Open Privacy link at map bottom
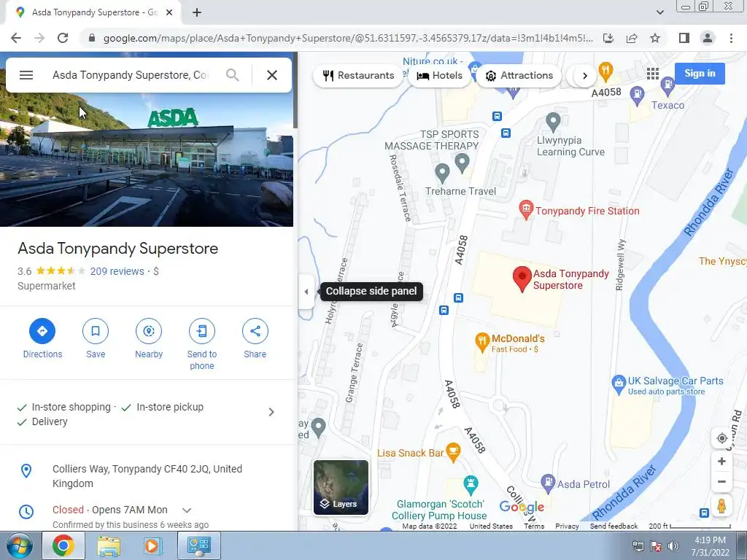The height and width of the screenshot is (560, 747). click(567, 526)
